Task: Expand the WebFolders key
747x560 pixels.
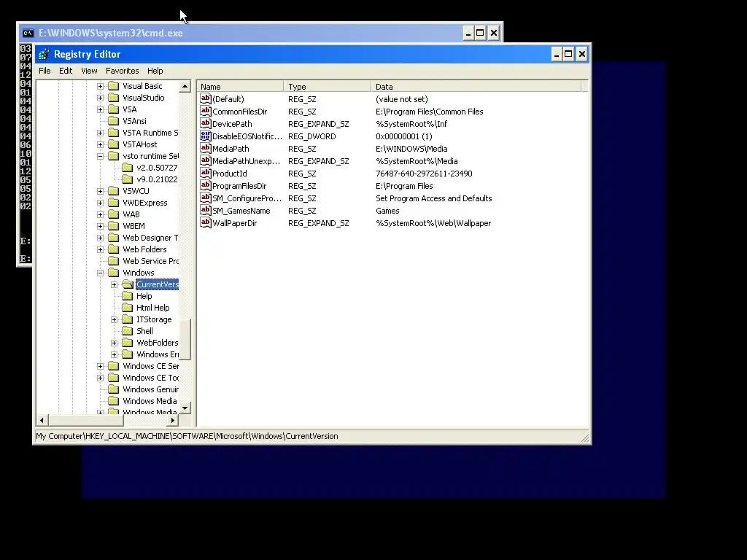Action: tap(114, 343)
